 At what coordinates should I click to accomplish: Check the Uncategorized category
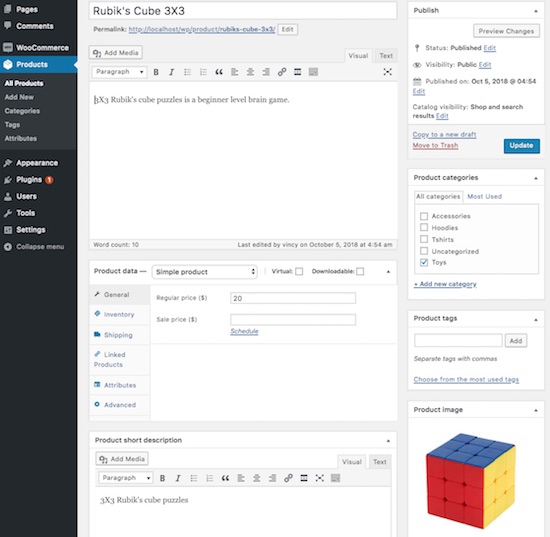coord(424,251)
